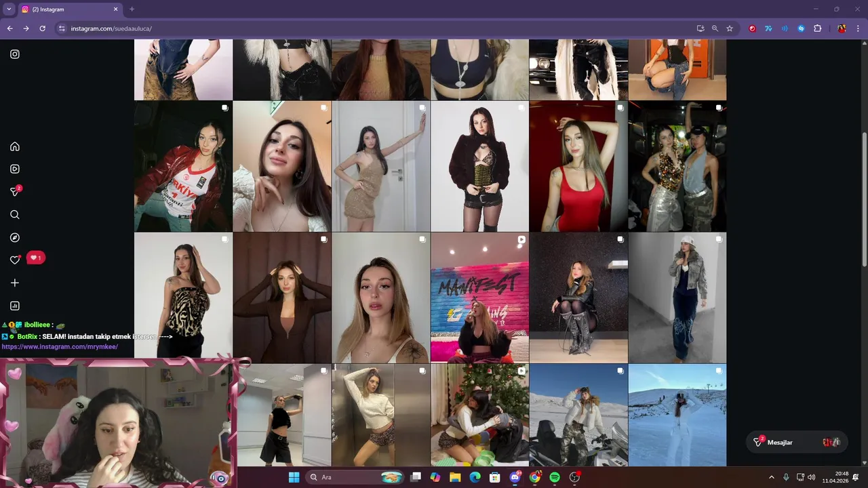Expand the tab search dropdown arrow
868x488 pixels.
pyautogui.click(x=9, y=9)
